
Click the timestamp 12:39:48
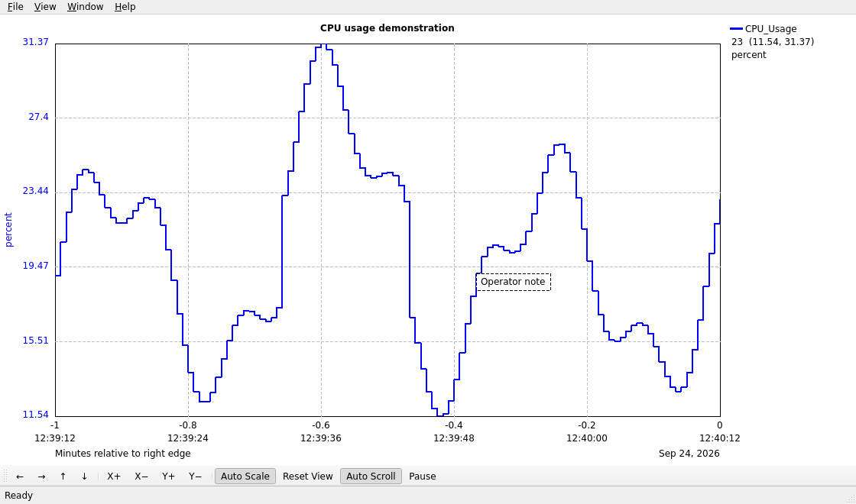pyautogui.click(x=454, y=438)
